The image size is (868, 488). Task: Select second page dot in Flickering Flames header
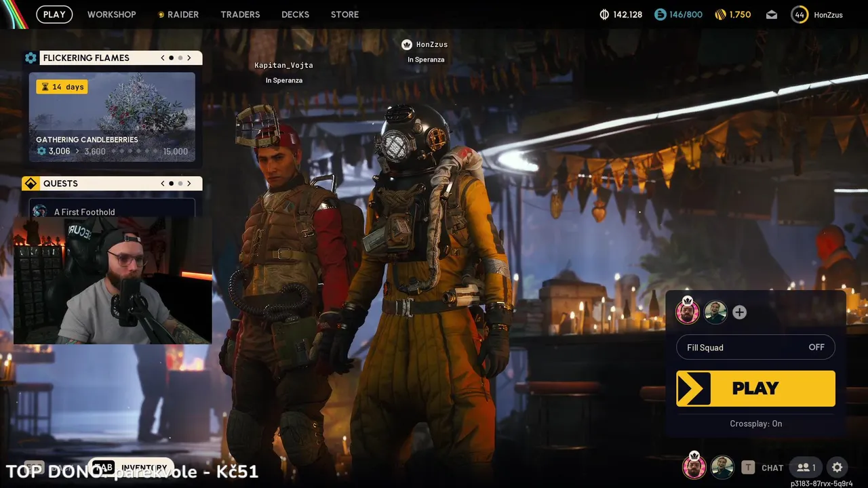(180, 58)
